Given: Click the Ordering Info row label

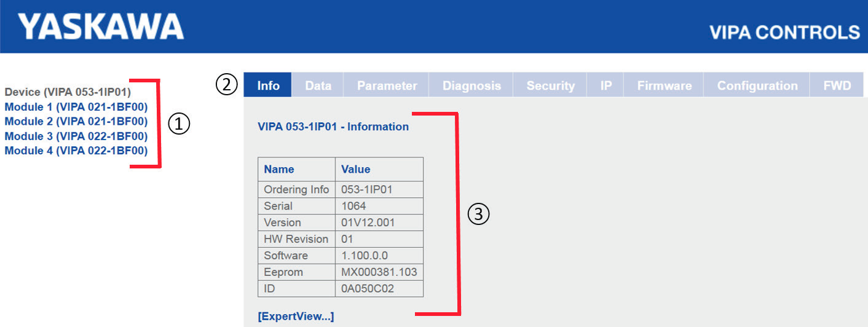Looking at the screenshot, I should (296, 189).
